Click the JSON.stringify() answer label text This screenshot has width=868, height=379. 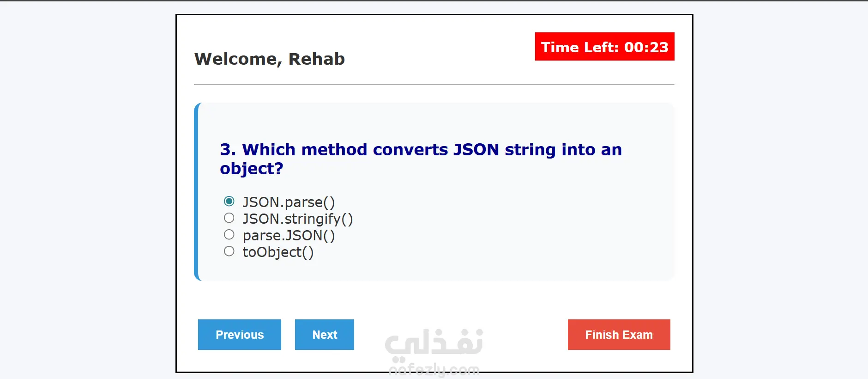pos(297,219)
